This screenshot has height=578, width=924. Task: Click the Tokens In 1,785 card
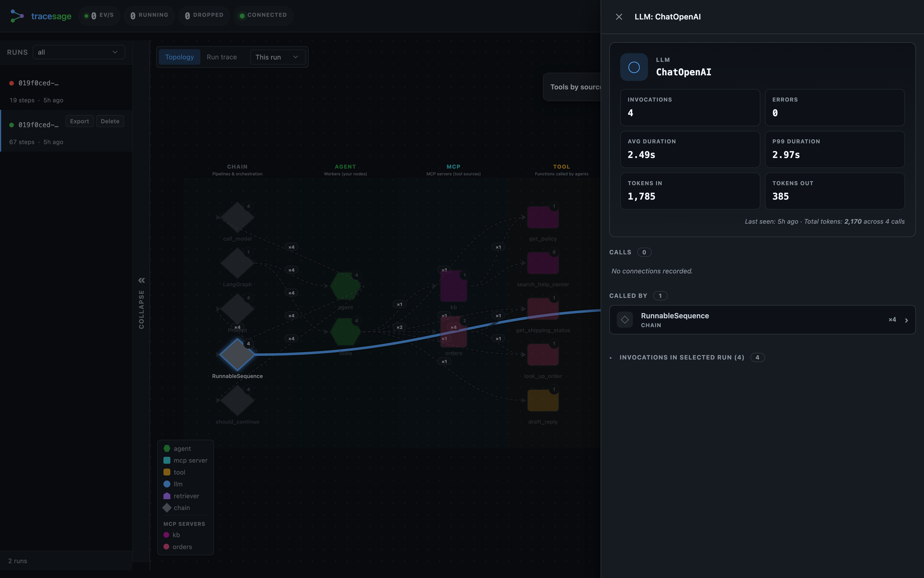tap(690, 191)
